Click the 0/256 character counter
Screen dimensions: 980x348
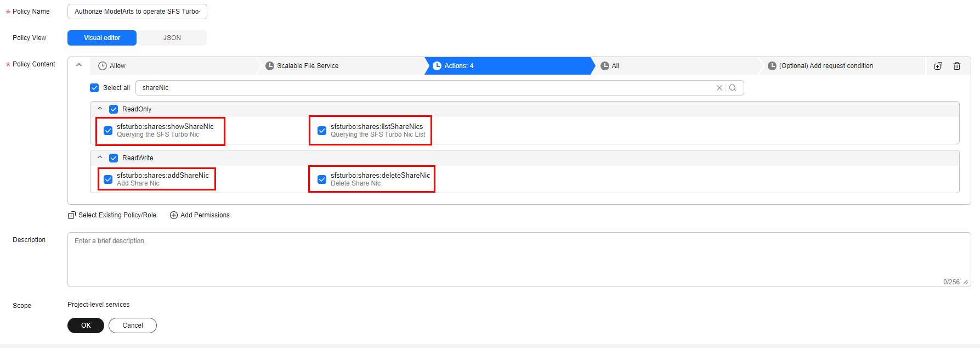click(951, 282)
